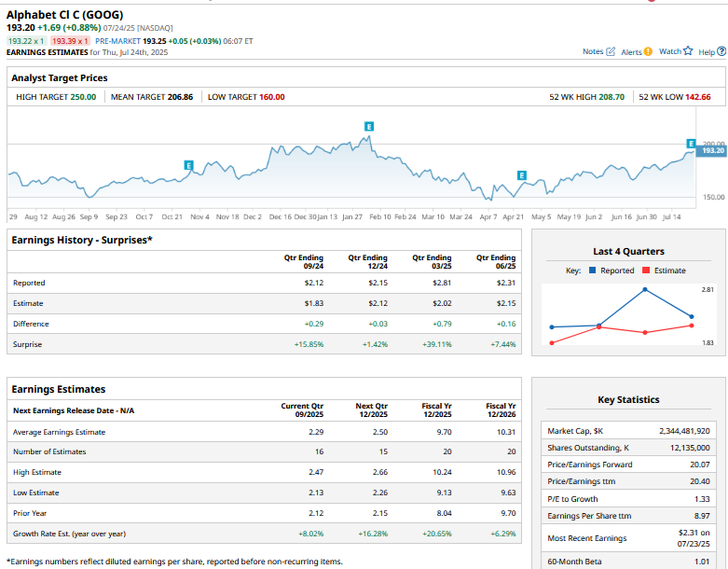Click Price/Earnings Forward value 20.07

point(700,465)
